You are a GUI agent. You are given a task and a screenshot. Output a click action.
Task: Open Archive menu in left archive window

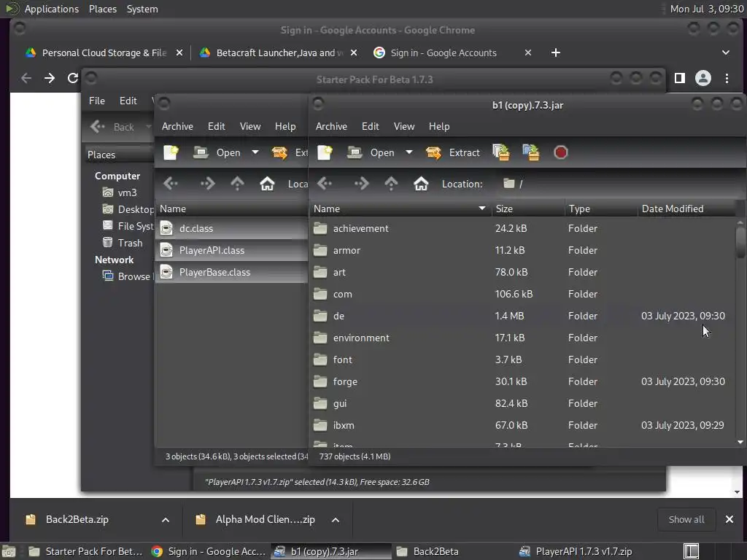point(177,126)
